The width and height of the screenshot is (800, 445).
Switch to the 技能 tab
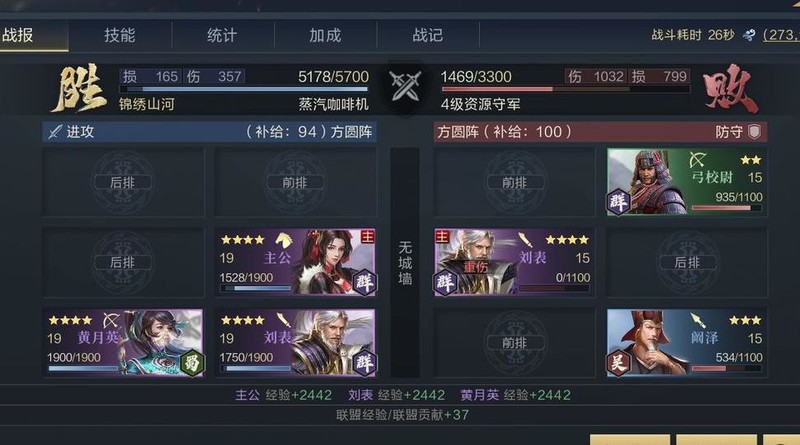click(x=120, y=35)
